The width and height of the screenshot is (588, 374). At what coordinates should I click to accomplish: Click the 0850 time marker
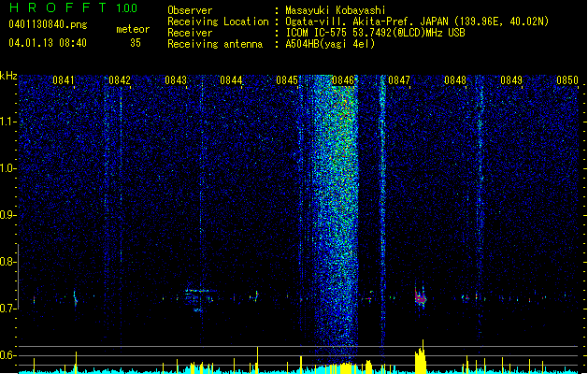click(567, 80)
